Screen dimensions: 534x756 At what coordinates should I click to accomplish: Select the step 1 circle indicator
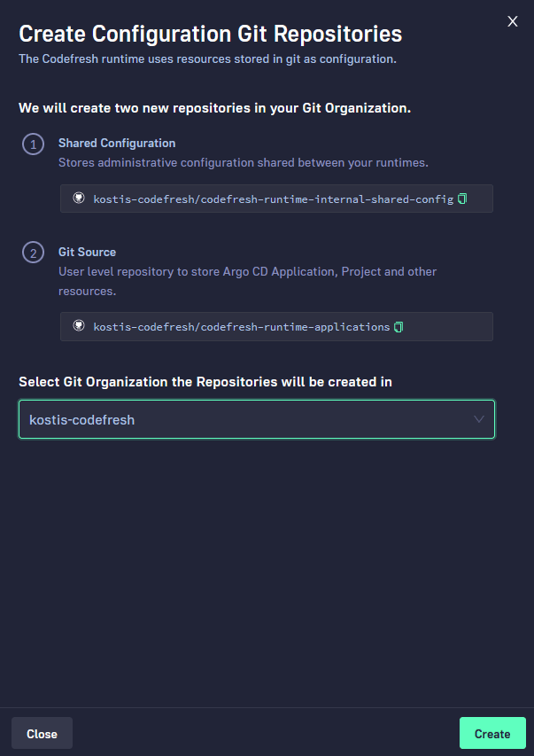(33, 144)
